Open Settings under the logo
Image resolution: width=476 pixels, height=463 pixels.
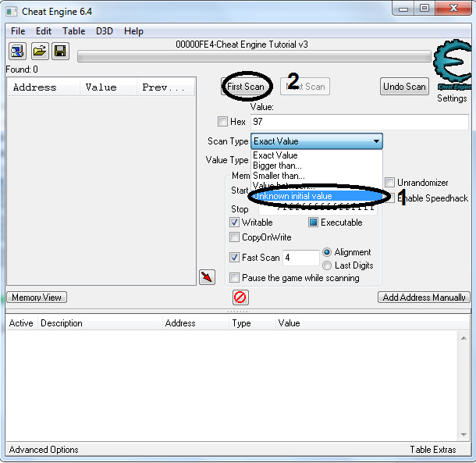coord(452,98)
